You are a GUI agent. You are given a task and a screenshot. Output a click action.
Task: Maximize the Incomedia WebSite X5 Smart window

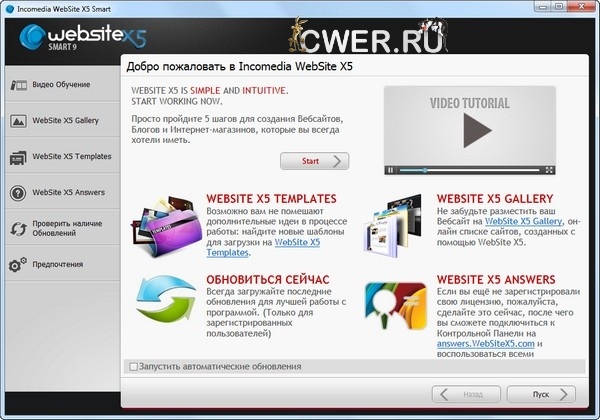tap(559, 7)
